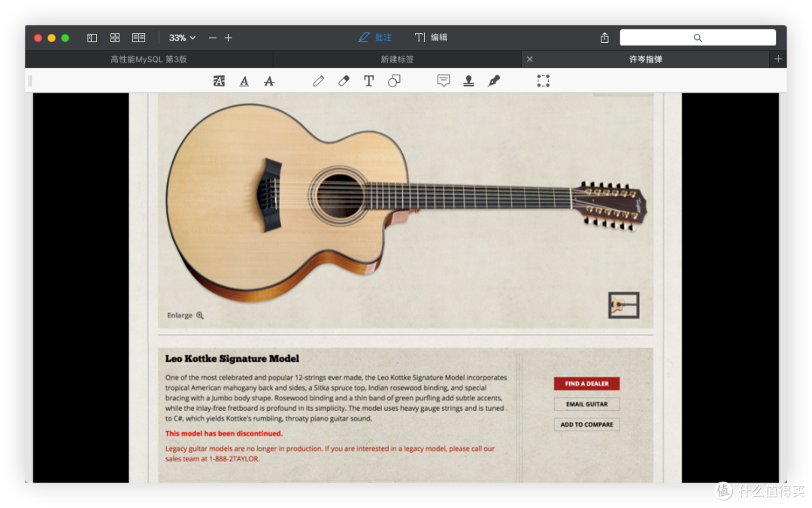Click the Leo Kottke Signature Model heading
Viewport: 812px width, 508px height.
pos(232,359)
